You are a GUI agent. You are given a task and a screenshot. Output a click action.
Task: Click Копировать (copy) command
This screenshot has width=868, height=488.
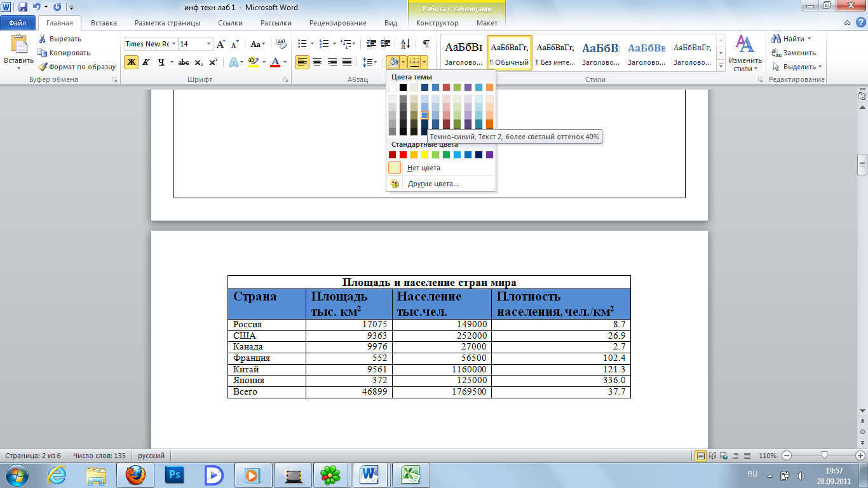[x=64, y=53]
